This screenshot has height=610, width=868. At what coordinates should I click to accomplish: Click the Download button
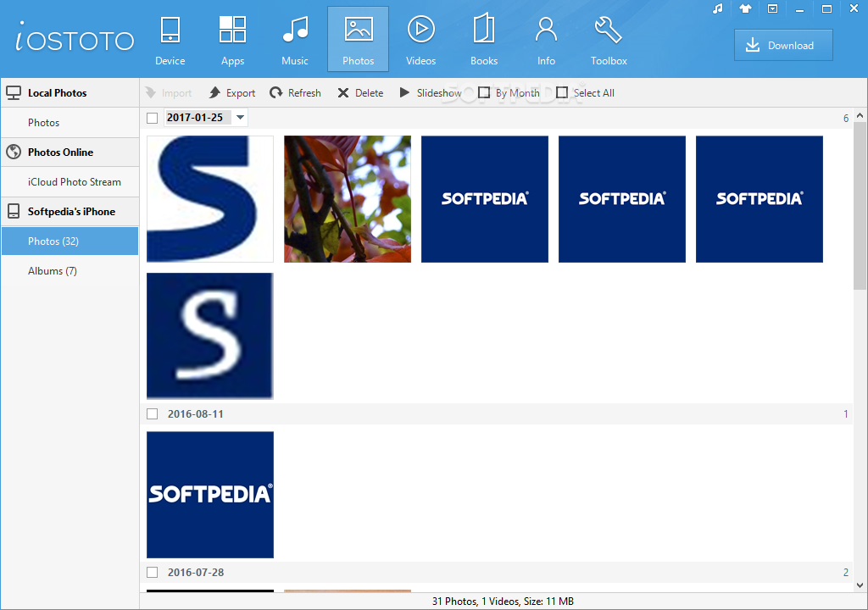click(x=783, y=46)
